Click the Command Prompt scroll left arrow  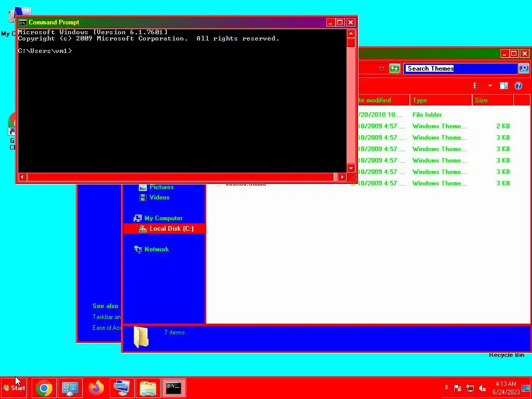click(22, 177)
